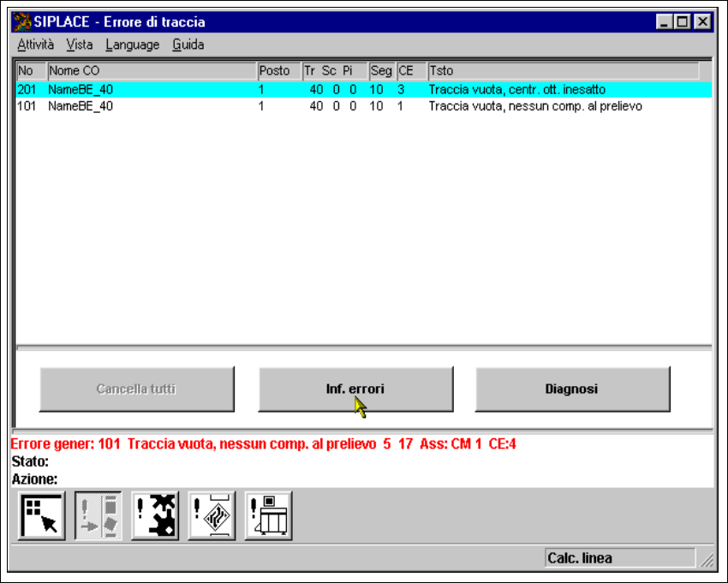
Task: Open the exclamation gear error icon
Action: [155, 515]
